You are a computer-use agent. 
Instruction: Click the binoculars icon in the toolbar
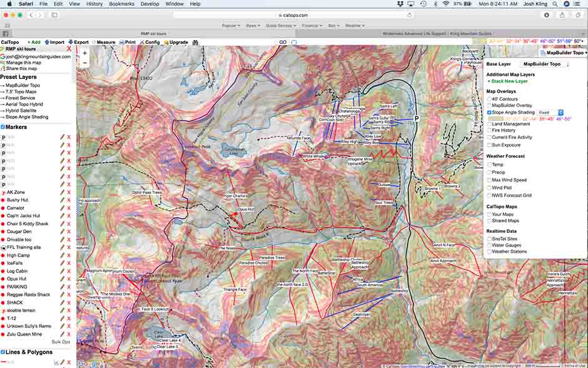(x=195, y=43)
